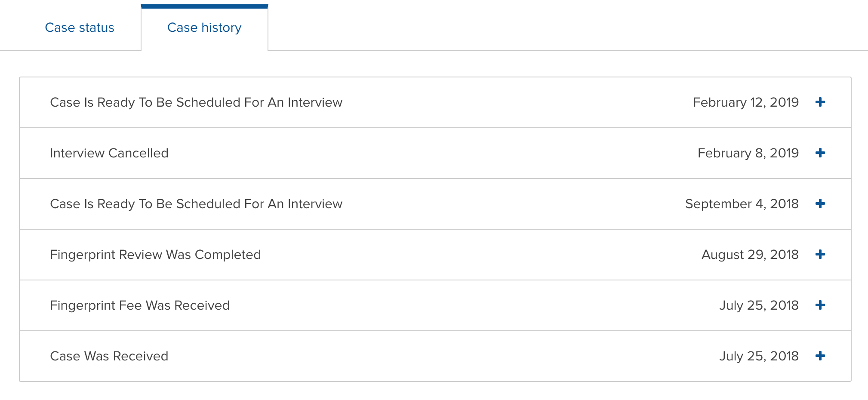Image resolution: width=868 pixels, height=400 pixels.
Task: Expand Case Was Received with plus icon
Action: pyautogui.click(x=820, y=356)
